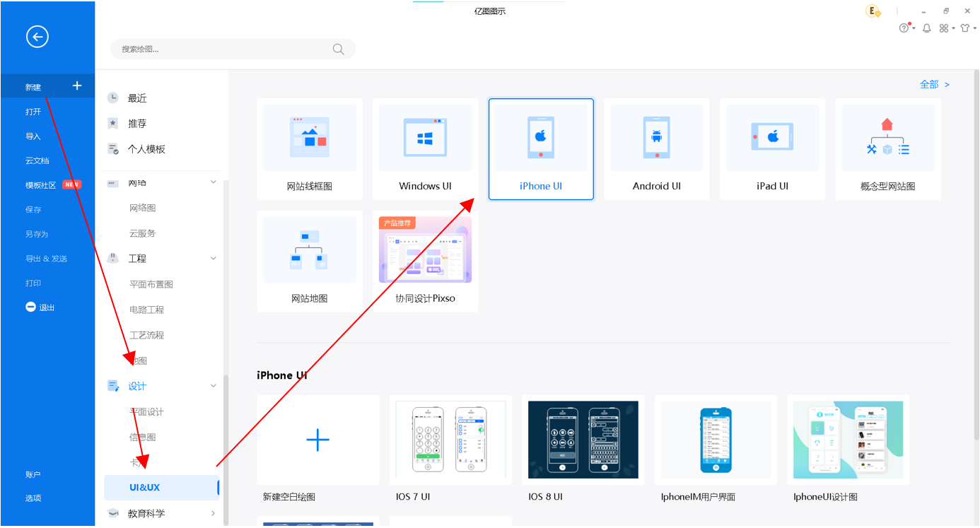
Task: Collapse the 设计 category chevron
Action: 214,386
